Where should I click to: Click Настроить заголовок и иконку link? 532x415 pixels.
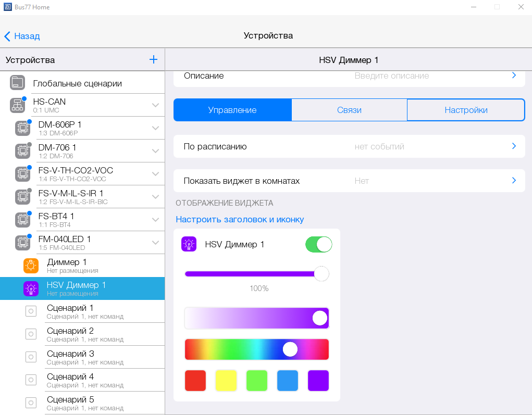click(240, 220)
